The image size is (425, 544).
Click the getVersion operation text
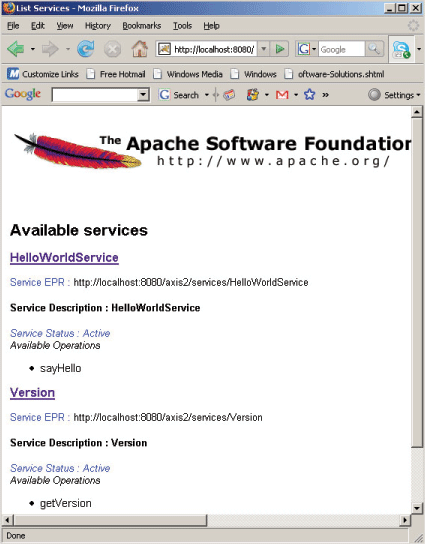[66, 503]
